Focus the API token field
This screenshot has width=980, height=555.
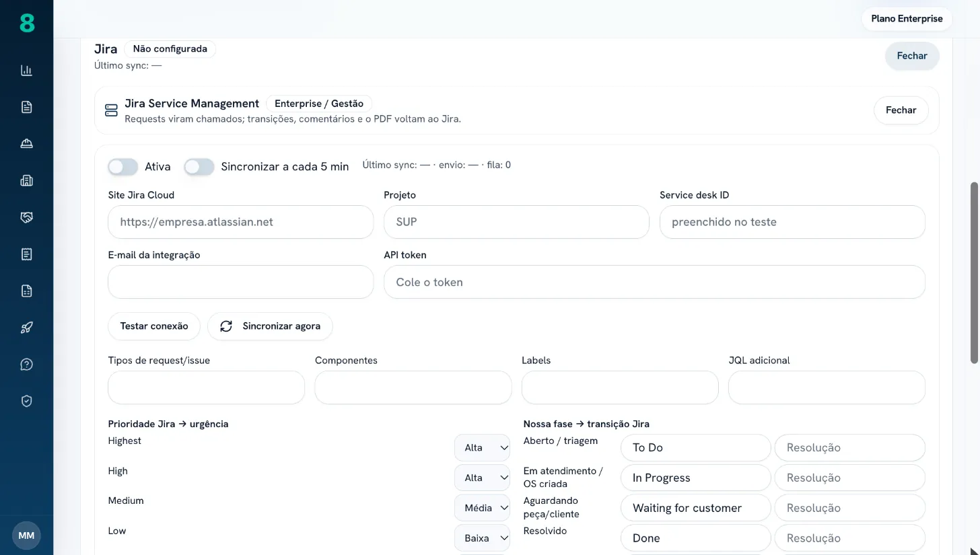pos(654,282)
